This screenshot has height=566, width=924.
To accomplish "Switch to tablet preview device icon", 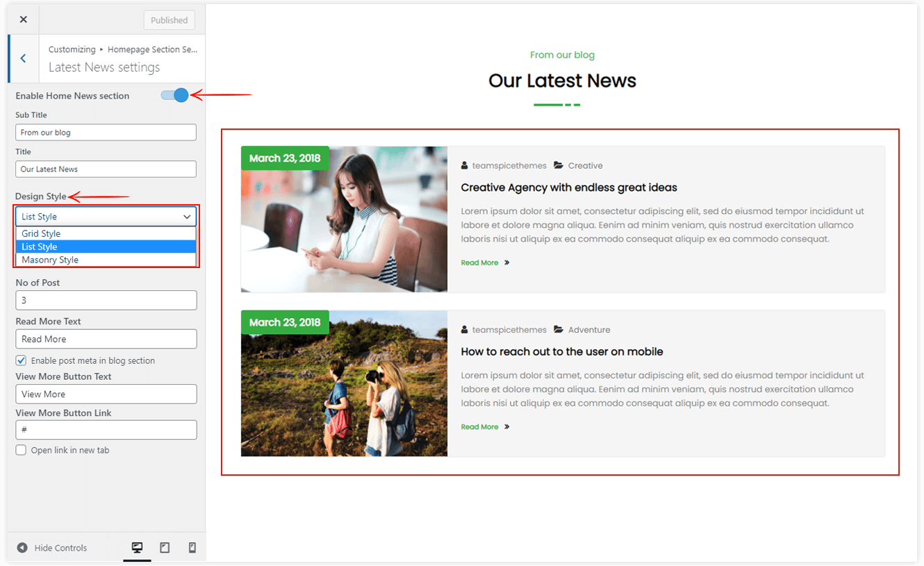I will click(165, 548).
